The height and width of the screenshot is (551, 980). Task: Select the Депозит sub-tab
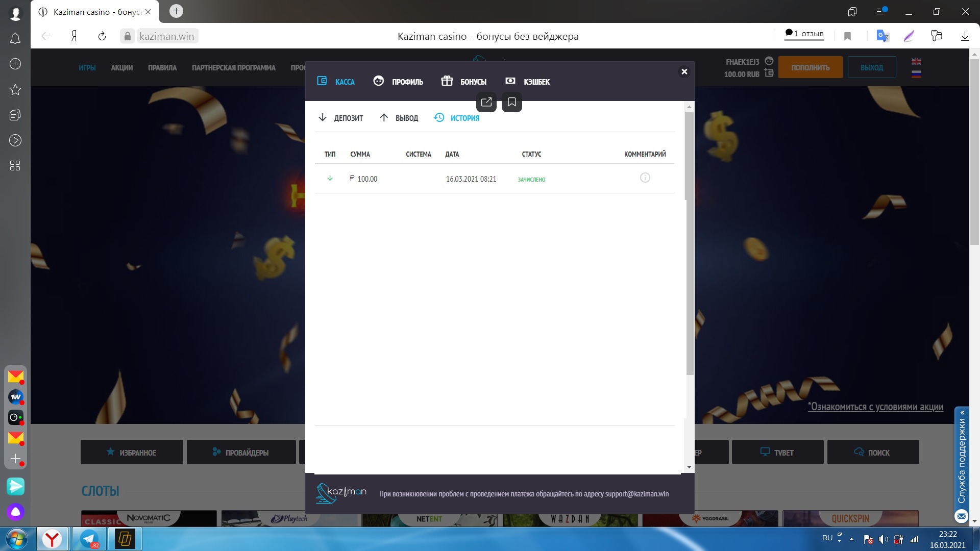[x=340, y=118]
